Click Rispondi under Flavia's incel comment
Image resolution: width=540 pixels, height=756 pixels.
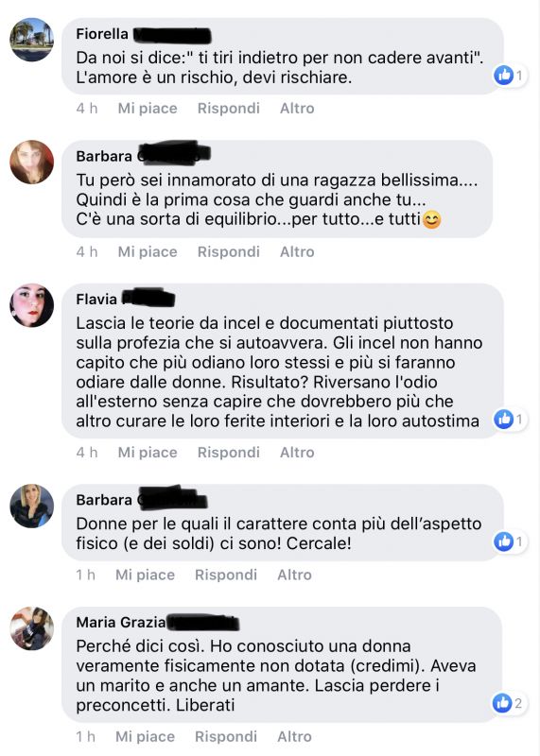[x=228, y=453]
